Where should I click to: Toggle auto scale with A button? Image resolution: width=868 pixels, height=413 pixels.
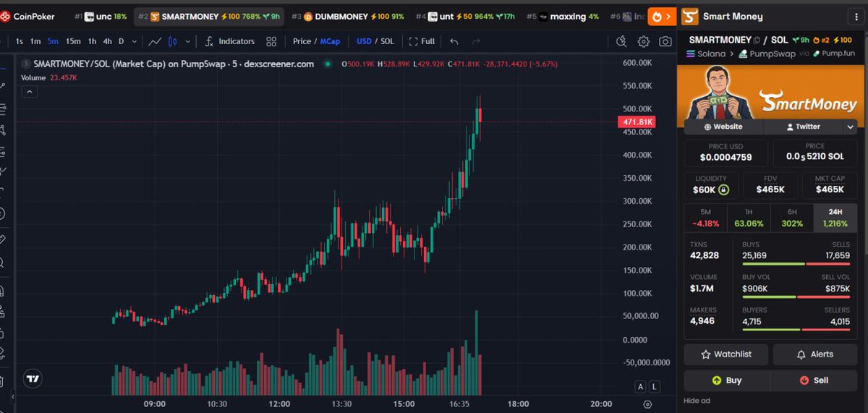point(640,387)
